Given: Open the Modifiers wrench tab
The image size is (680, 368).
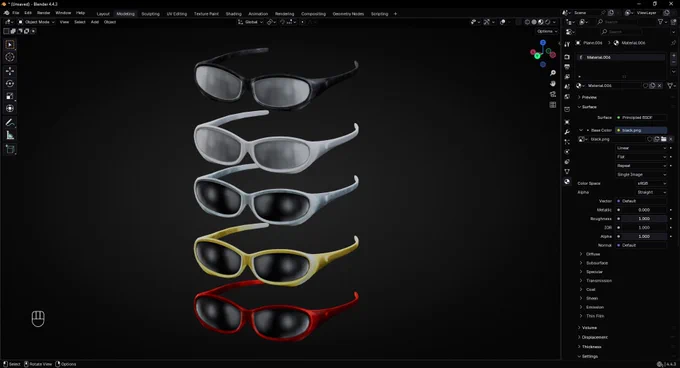Looking at the screenshot, I should pos(567,132).
